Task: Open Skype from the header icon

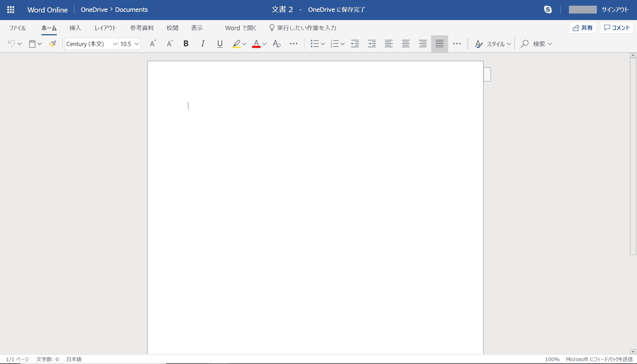Action: coord(548,9)
